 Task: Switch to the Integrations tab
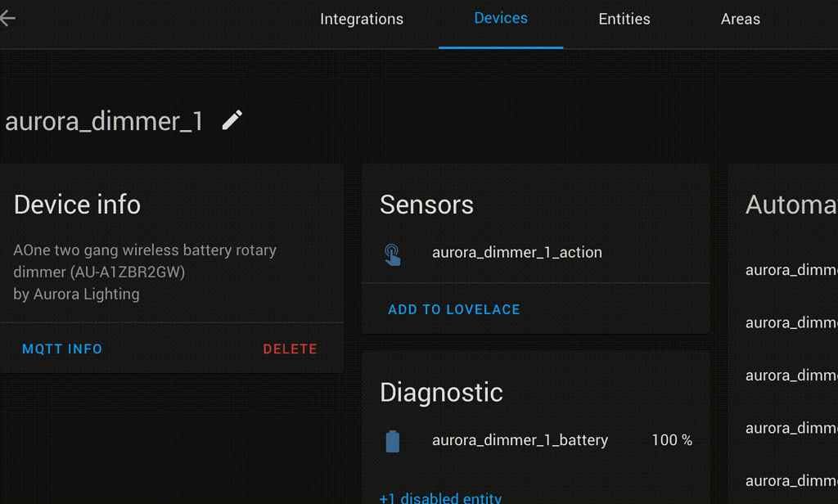coord(362,19)
